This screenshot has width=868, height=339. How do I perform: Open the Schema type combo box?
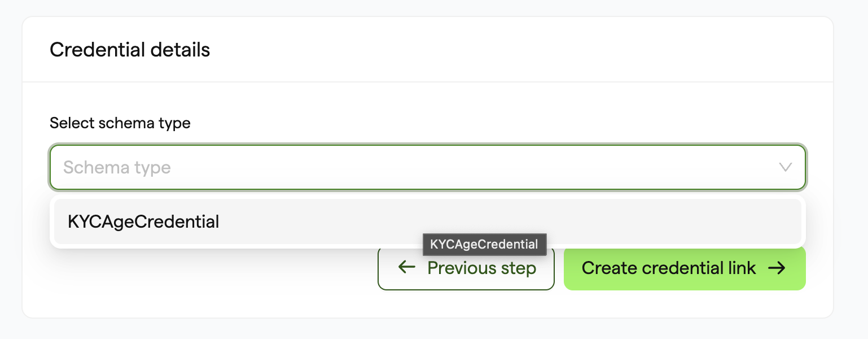(x=428, y=167)
